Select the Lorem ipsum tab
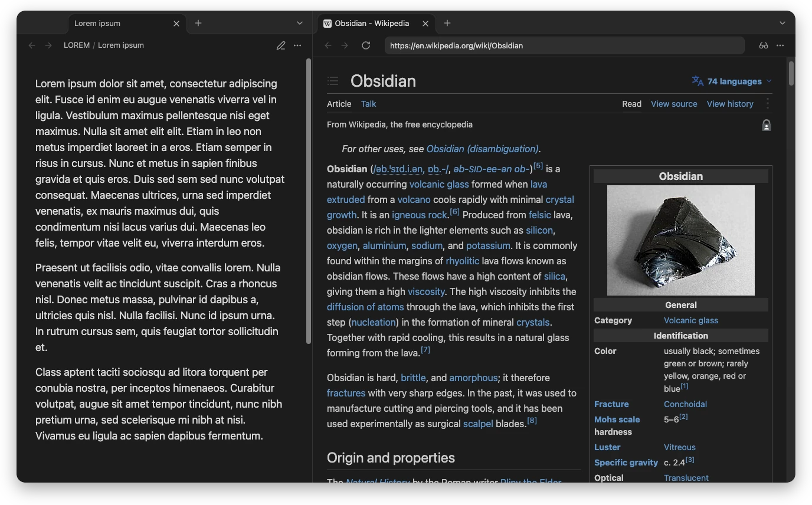 127,24
